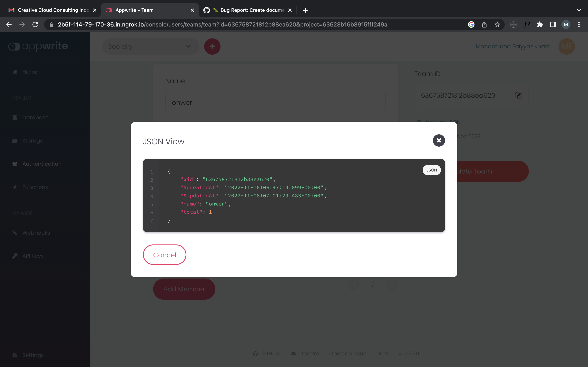Open the Authentication panel
The height and width of the screenshot is (367, 588).
(42, 164)
